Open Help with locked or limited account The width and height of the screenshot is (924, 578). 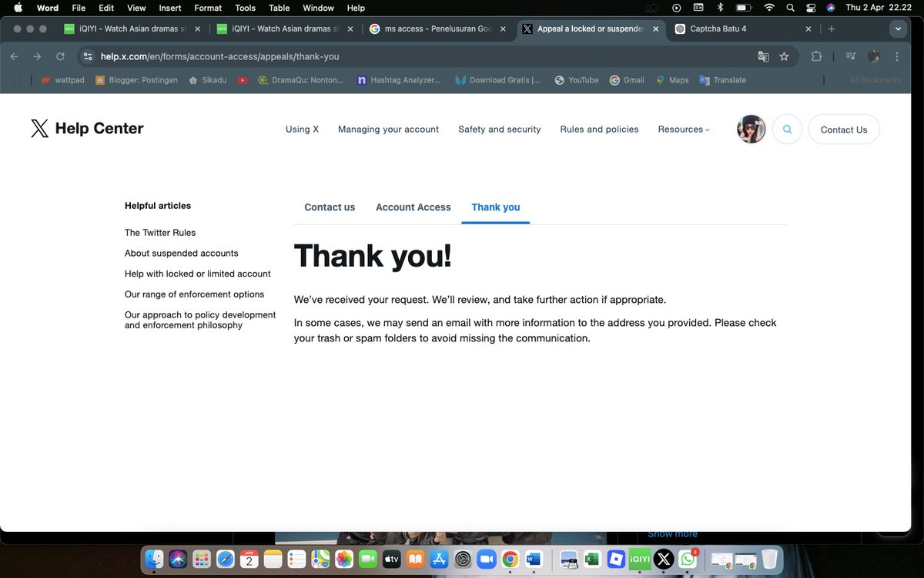click(198, 274)
